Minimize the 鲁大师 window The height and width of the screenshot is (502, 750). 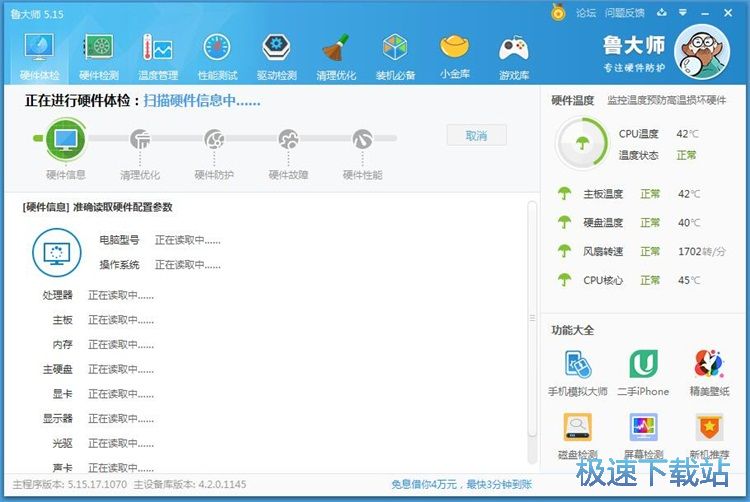coord(705,13)
